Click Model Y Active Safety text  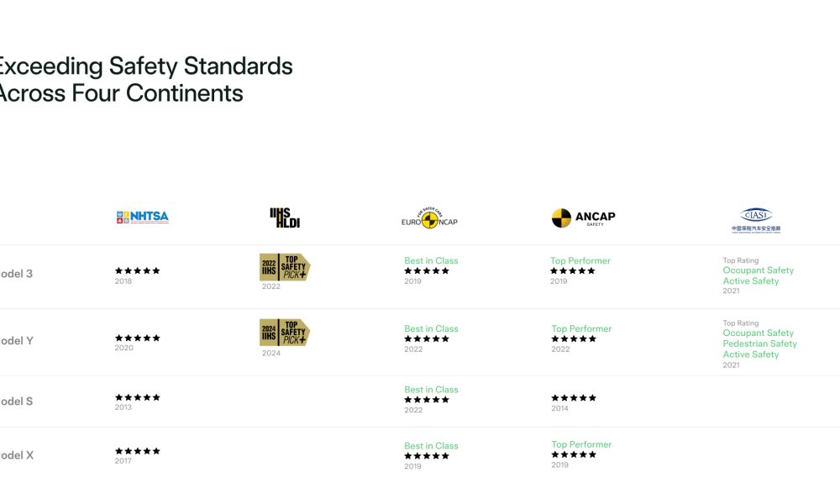pos(750,354)
